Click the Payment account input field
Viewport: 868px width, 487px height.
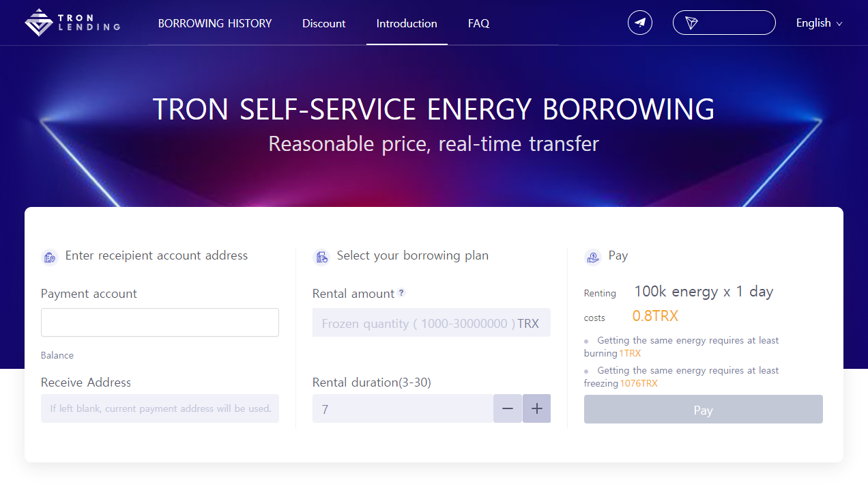[160, 322]
